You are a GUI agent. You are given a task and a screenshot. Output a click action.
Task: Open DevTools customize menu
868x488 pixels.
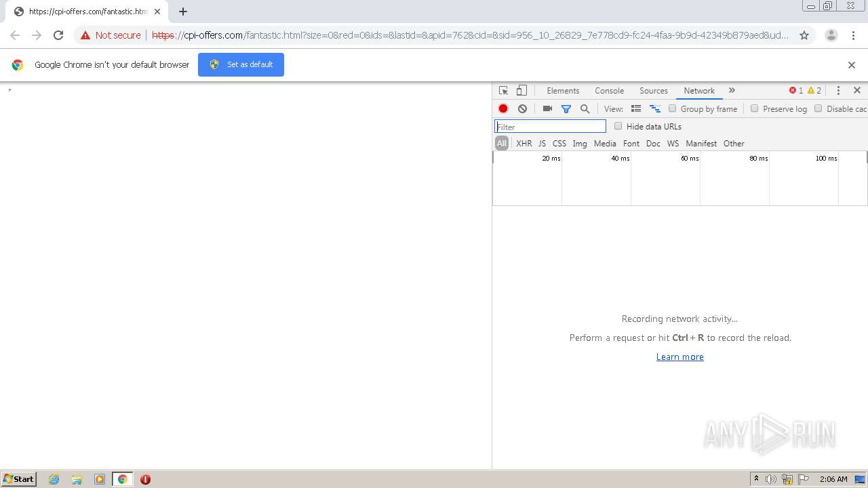(838, 91)
